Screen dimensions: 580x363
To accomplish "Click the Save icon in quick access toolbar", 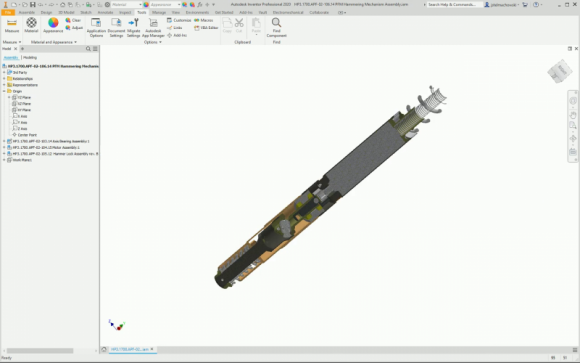I will (33, 4).
